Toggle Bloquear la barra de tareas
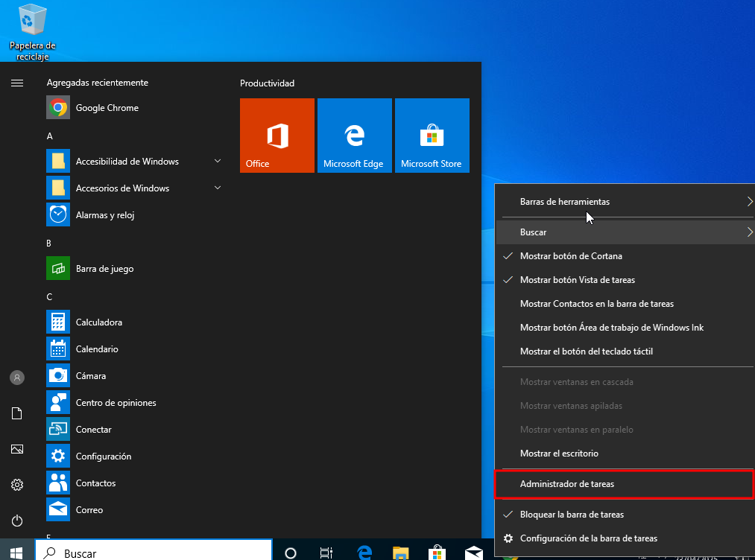755x560 pixels. click(x=571, y=515)
